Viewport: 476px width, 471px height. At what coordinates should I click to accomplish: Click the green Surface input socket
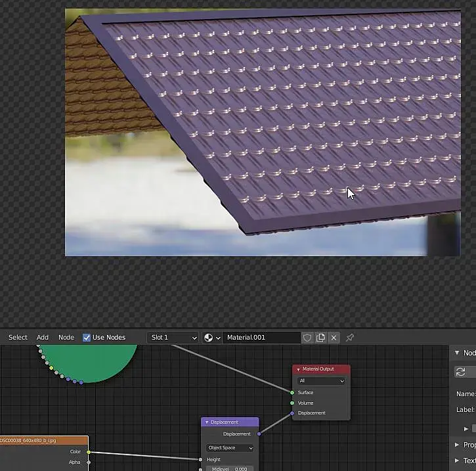(x=292, y=393)
